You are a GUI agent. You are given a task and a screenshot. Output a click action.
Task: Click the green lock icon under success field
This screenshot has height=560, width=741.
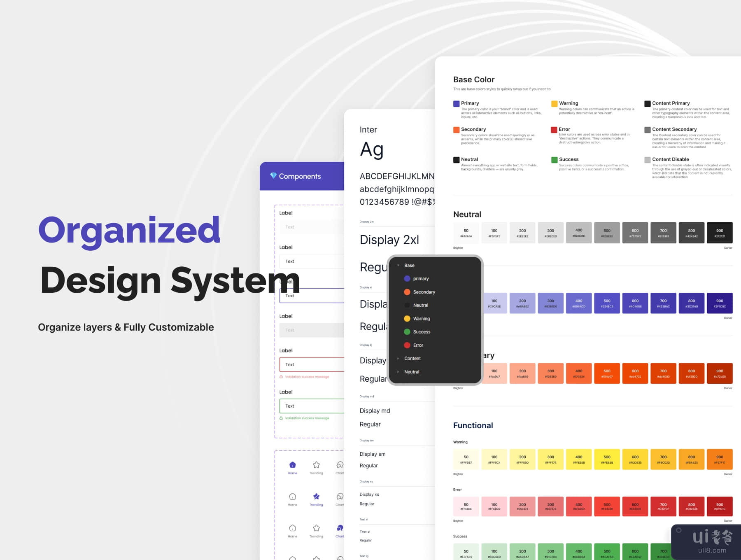pos(281,418)
